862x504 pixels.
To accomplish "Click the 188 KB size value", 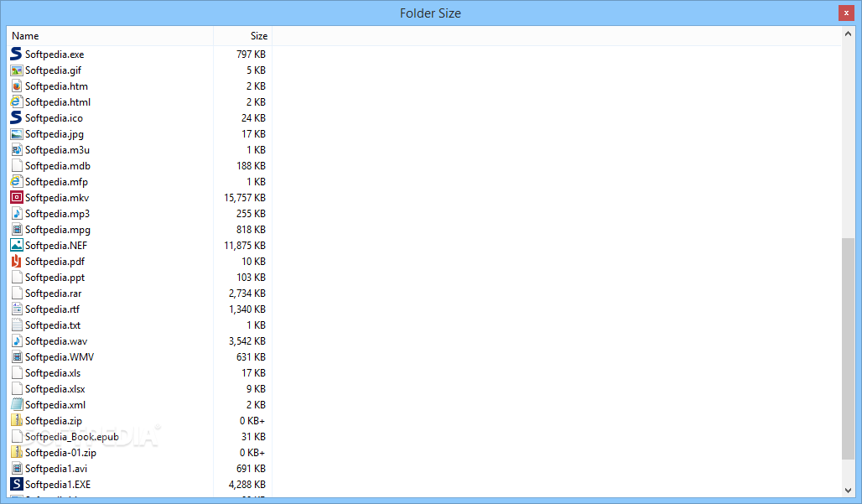I will [x=252, y=166].
